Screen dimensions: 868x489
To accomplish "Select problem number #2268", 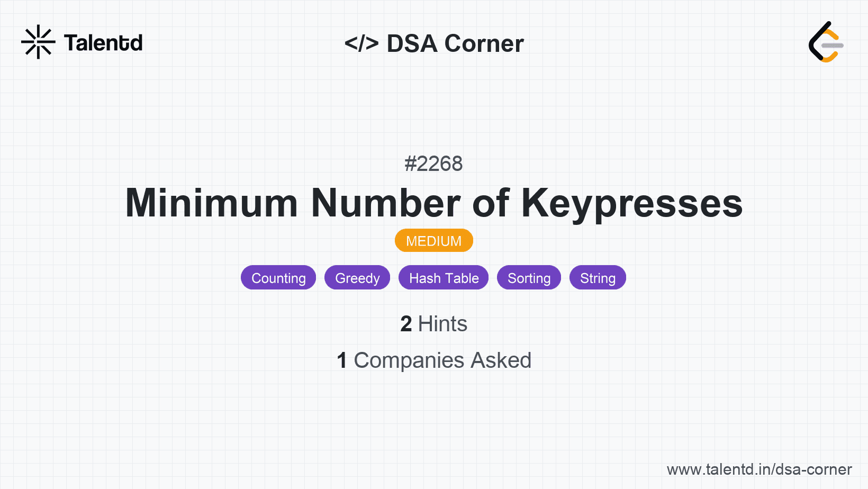I will click(x=433, y=164).
